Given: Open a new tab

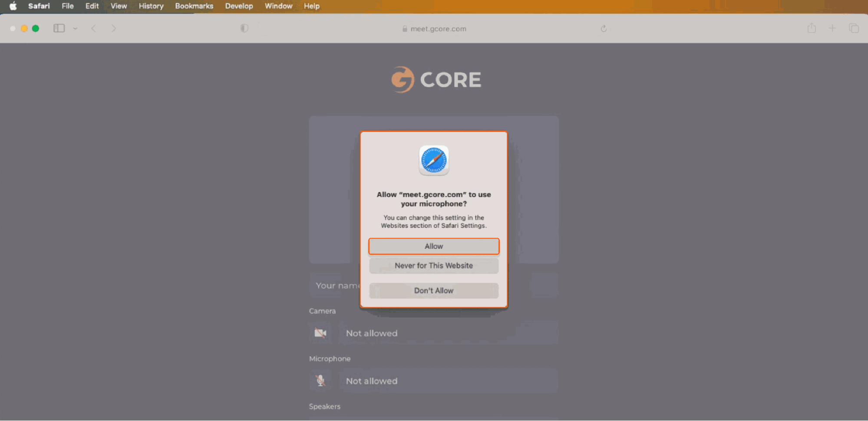Looking at the screenshot, I should pyautogui.click(x=832, y=28).
